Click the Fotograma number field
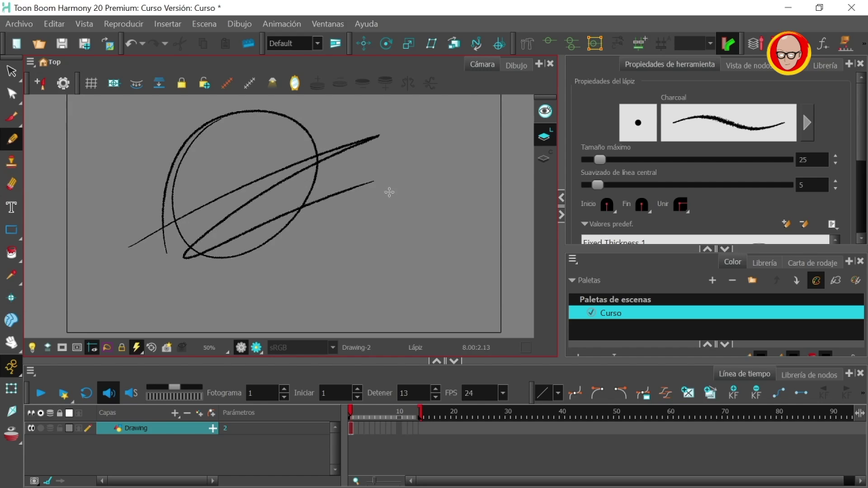Image resolution: width=868 pixels, height=488 pixels. pyautogui.click(x=262, y=393)
